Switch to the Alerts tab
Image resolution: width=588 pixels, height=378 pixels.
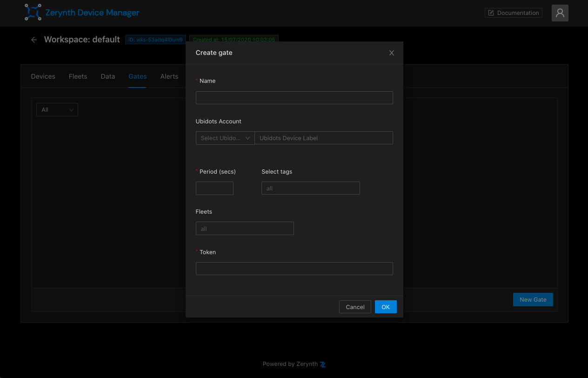coord(169,76)
